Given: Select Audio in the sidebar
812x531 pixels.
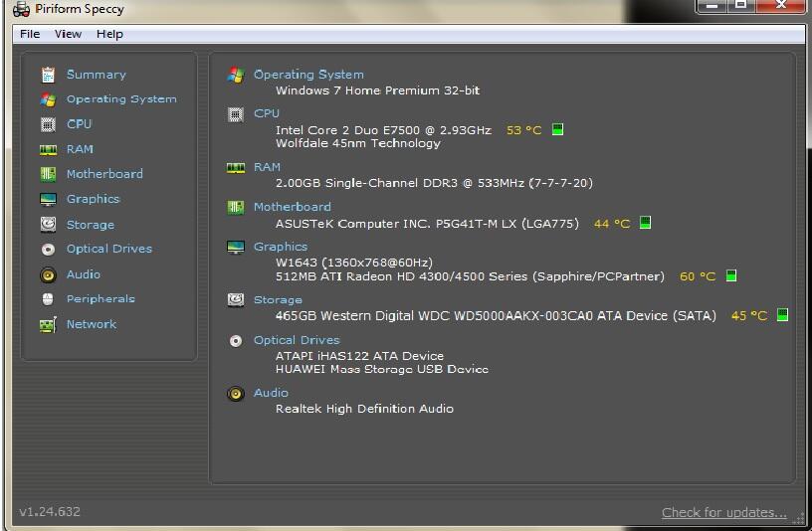Looking at the screenshot, I should tap(84, 274).
